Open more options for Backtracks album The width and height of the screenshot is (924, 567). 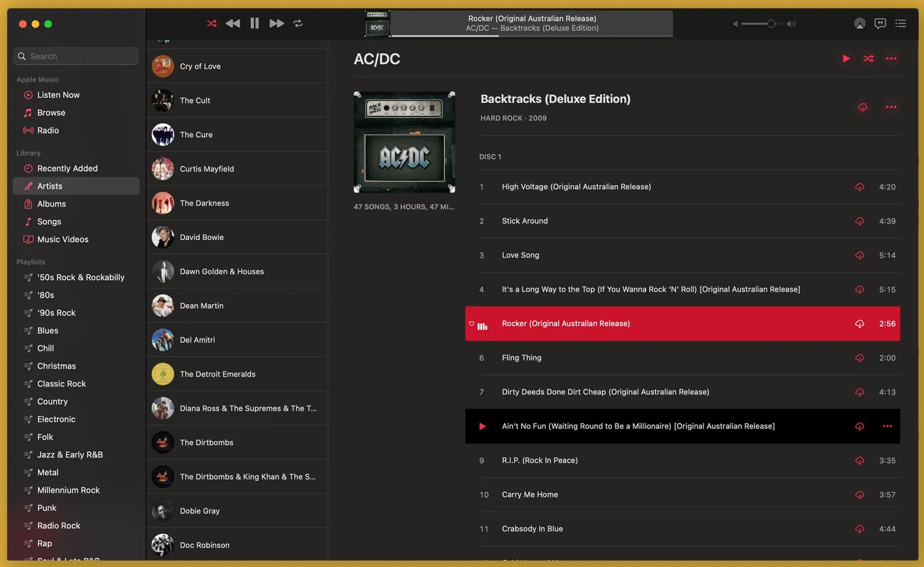(x=891, y=107)
